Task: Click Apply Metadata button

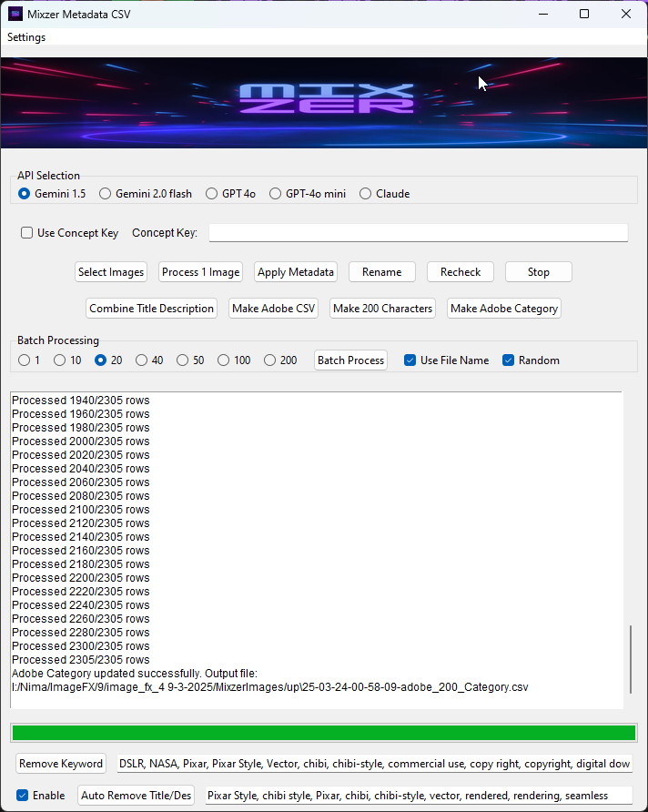Action: pyautogui.click(x=296, y=272)
